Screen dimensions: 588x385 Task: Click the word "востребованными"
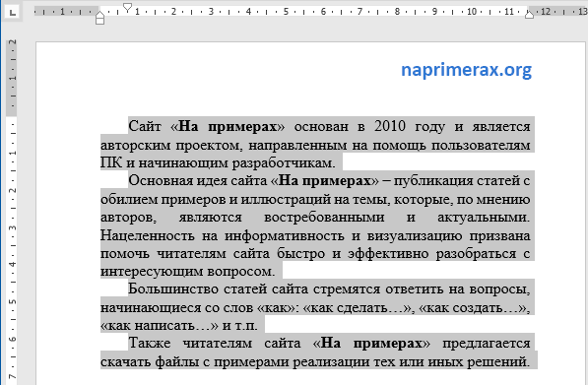[324, 217]
